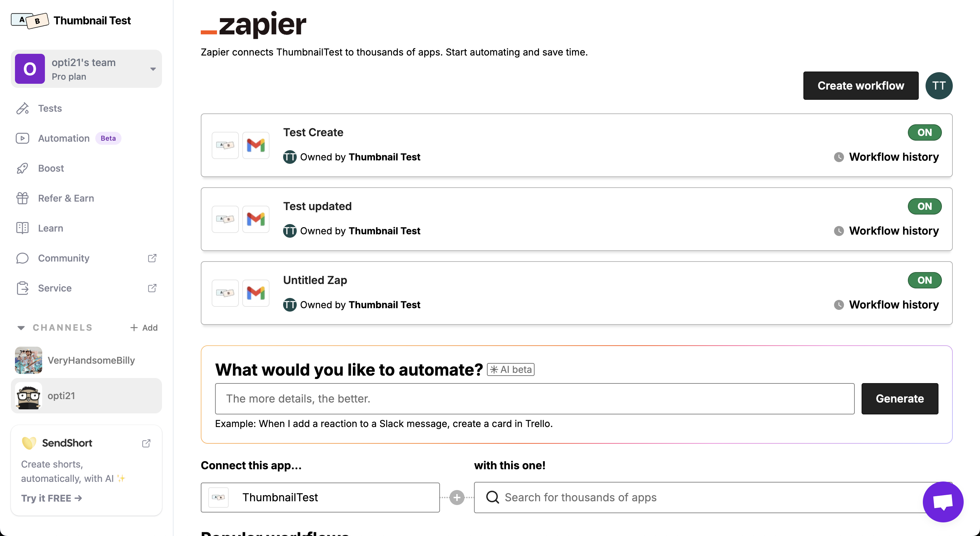Click the SendShort external link icon
Viewport: 980px width, 536px height.
(x=146, y=443)
